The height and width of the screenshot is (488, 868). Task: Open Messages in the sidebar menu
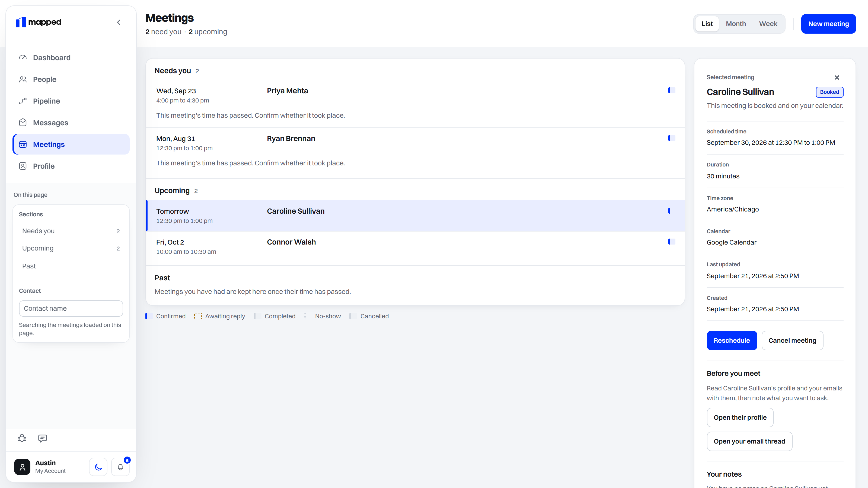[71, 123]
